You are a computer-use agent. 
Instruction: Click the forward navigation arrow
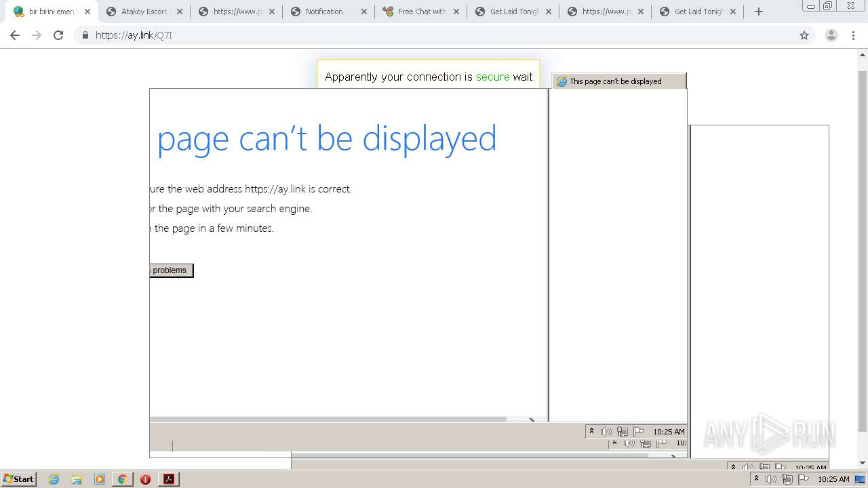[x=37, y=35]
